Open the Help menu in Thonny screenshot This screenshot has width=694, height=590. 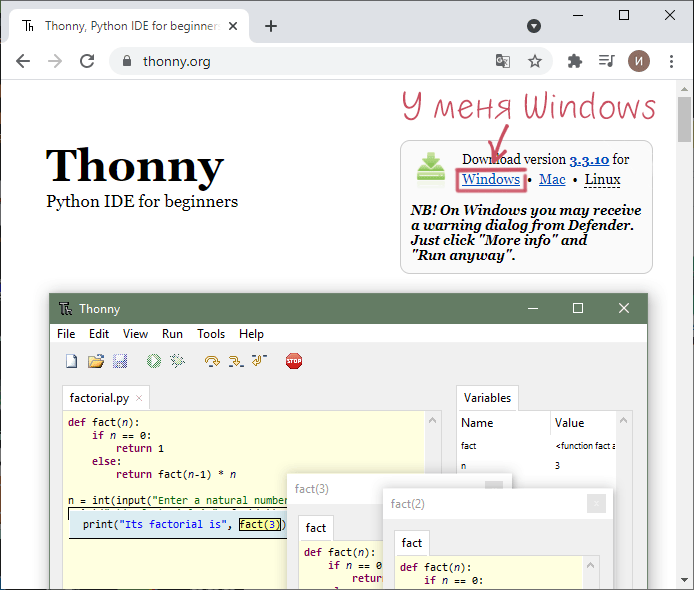click(x=251, y=334)
